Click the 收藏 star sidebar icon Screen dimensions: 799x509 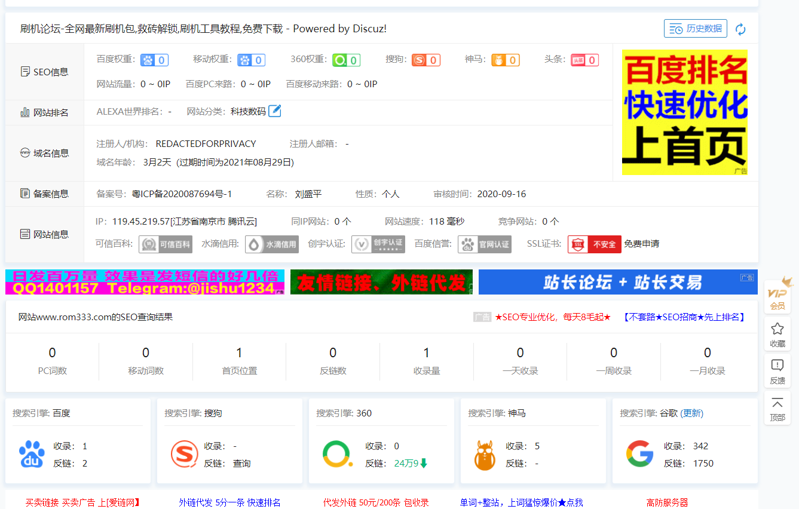pyautogui.click(x=778, y=335)
